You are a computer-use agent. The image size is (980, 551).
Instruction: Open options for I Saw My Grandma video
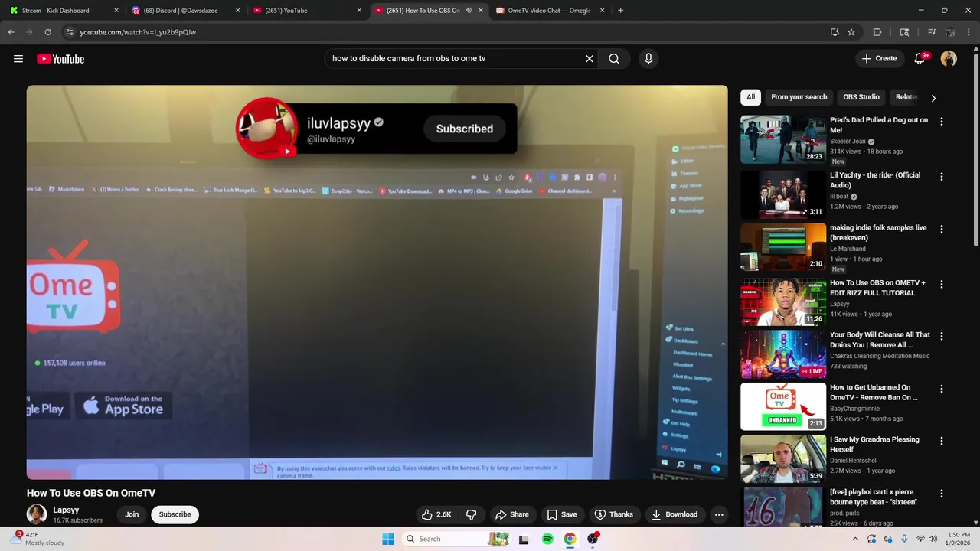point(942,441)
